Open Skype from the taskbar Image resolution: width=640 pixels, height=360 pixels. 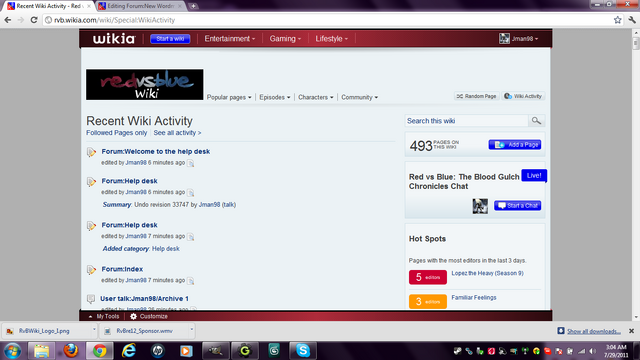[x=303, y=351]
